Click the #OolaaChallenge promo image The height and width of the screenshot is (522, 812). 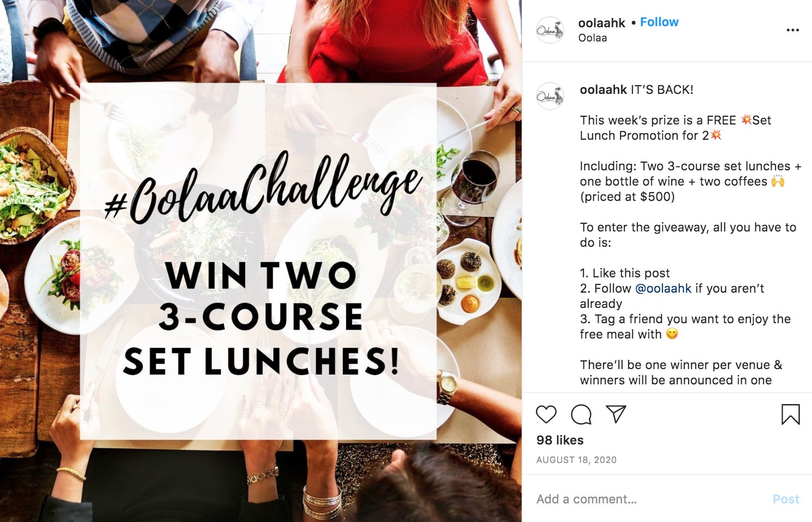[x=261, y=261]
